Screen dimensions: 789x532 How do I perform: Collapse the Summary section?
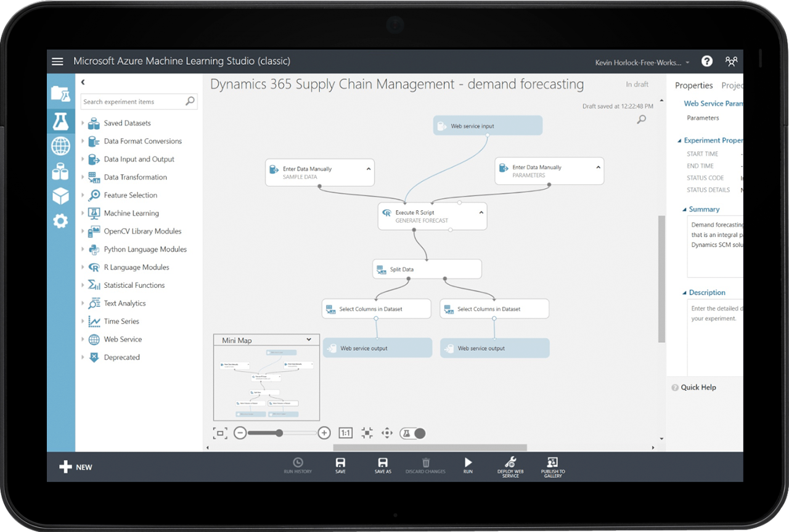[684, 210]
